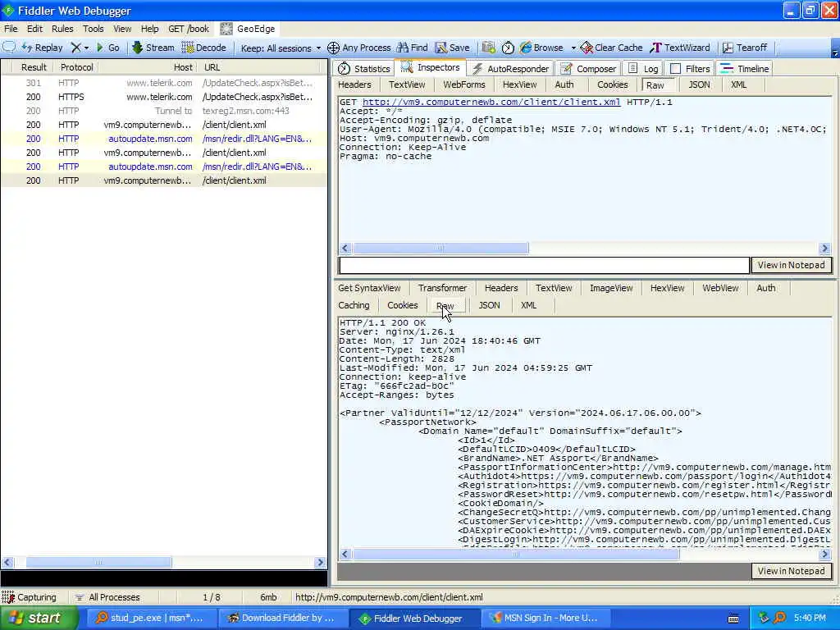Click the GeoEdge menu item
The width and height of the screenshot is (840, 630).
point(248,29)
